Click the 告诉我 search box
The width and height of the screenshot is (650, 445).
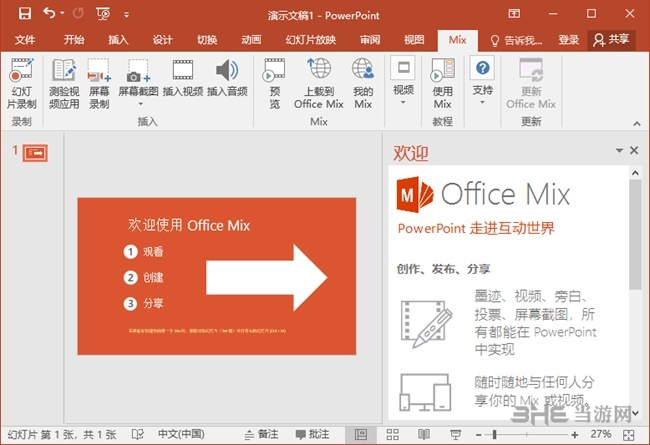pos(517,40)
